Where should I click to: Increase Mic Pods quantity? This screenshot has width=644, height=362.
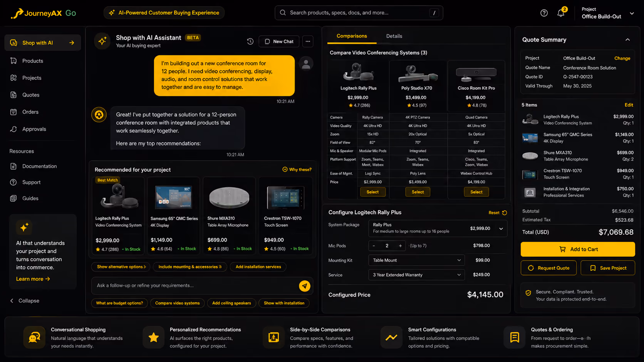tap(401, 246)
